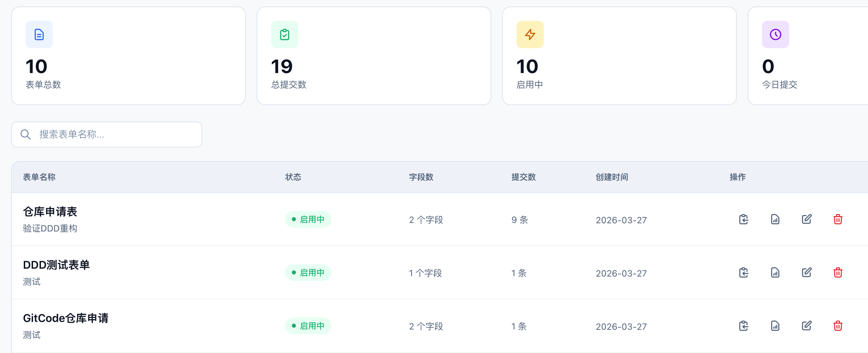Edit the GitCode仓库申请 form
This screenshot has height=353, width=868.
pos(806,326)
